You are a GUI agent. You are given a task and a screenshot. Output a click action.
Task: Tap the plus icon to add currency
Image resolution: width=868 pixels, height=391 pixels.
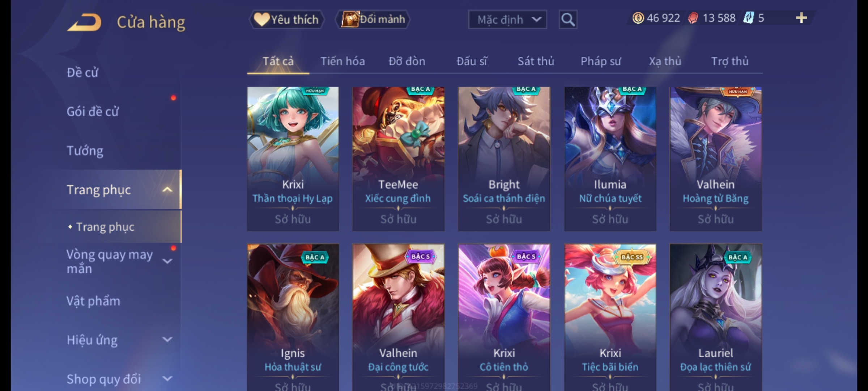tap(801, 18)
